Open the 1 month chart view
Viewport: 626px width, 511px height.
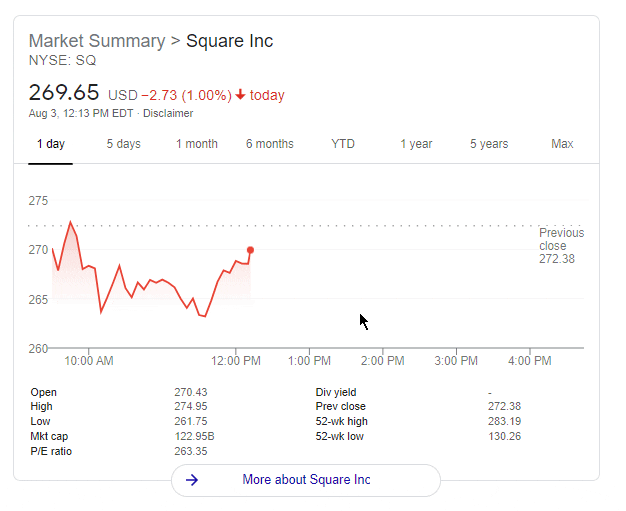pos(197,144)
